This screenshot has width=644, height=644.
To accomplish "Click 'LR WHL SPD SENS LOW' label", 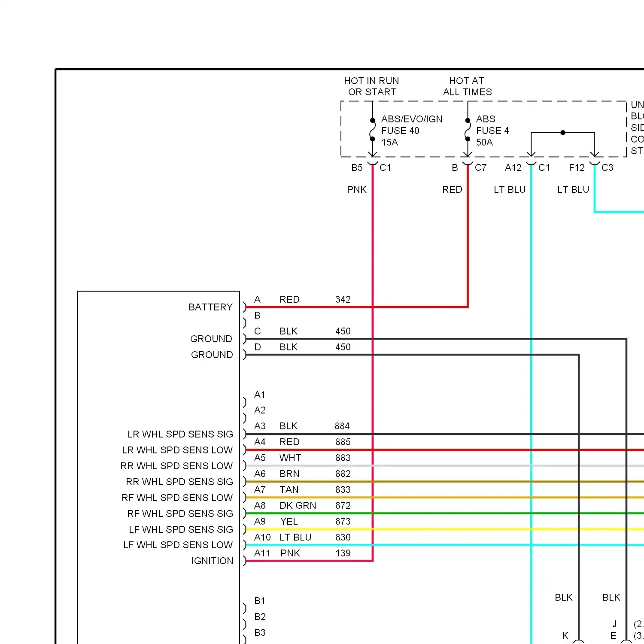I will pos(177,450).
